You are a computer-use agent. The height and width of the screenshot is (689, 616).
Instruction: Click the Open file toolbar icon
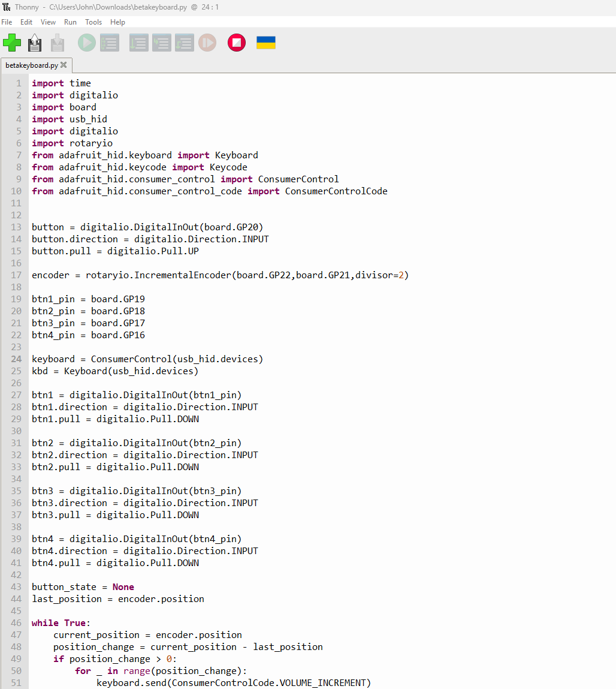(35, 43)
